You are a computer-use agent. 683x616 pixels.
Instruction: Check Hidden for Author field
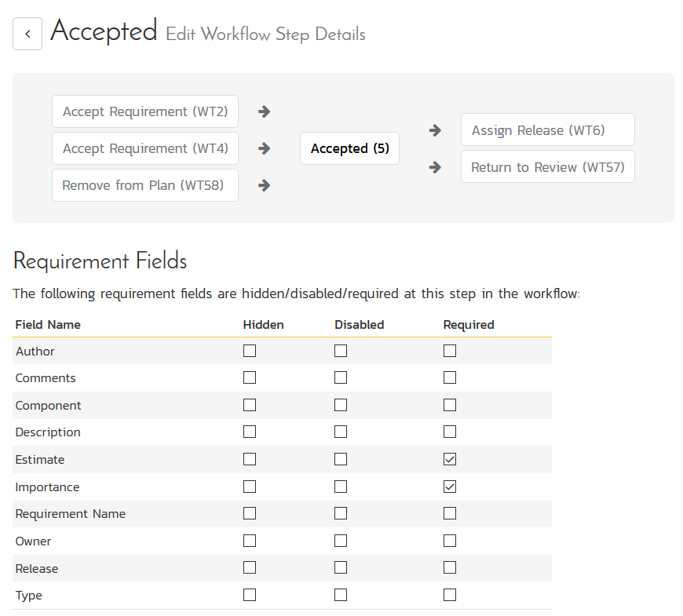pyautogui.click(x=250, y=352)
